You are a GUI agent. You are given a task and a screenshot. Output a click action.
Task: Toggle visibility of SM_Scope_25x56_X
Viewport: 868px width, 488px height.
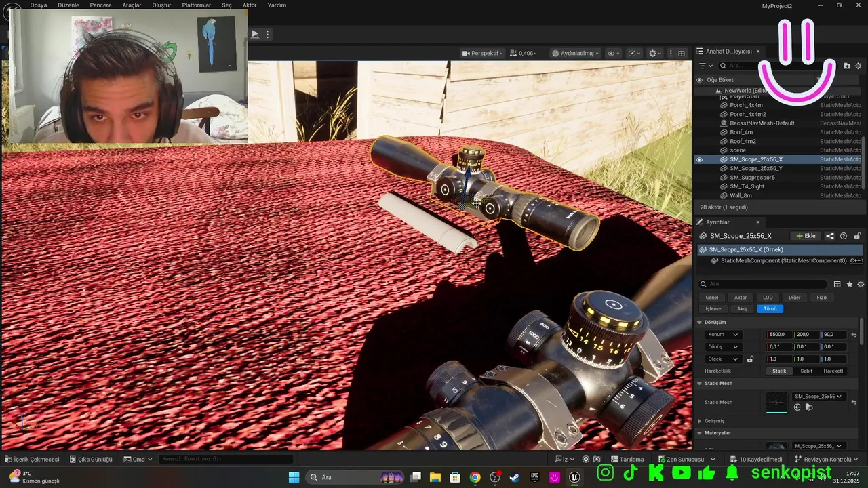(x=699, y=159)
